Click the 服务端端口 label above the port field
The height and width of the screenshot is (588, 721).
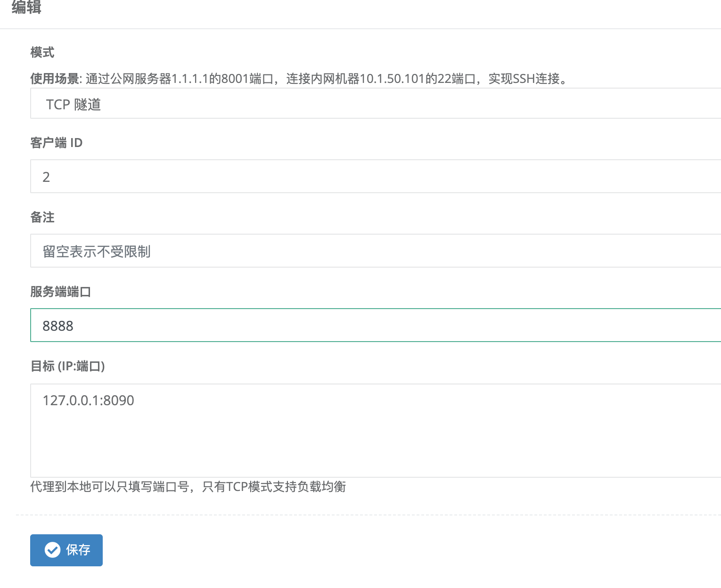pyautogui.click(x=60, y=292)
